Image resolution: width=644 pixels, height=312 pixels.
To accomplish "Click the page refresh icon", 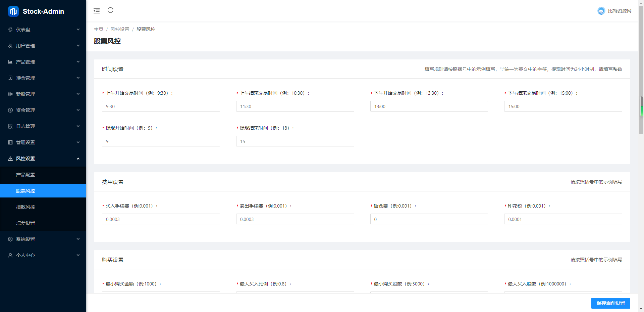I will tap(110, 10).
